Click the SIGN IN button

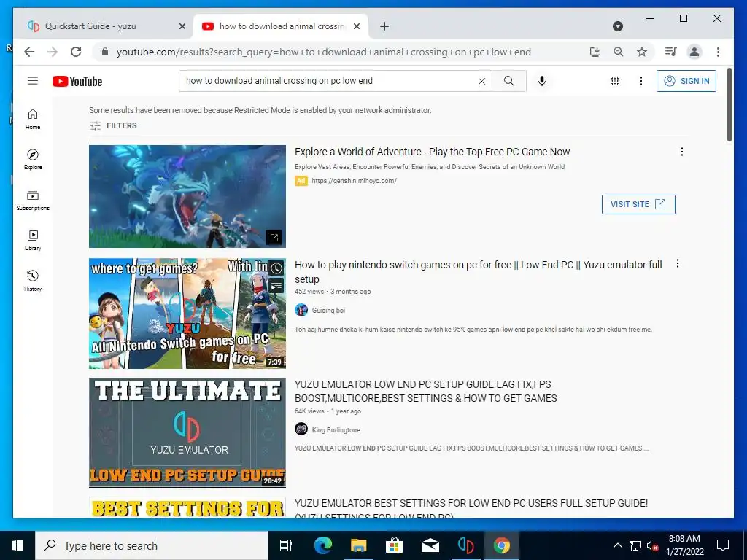pos(686,81)
